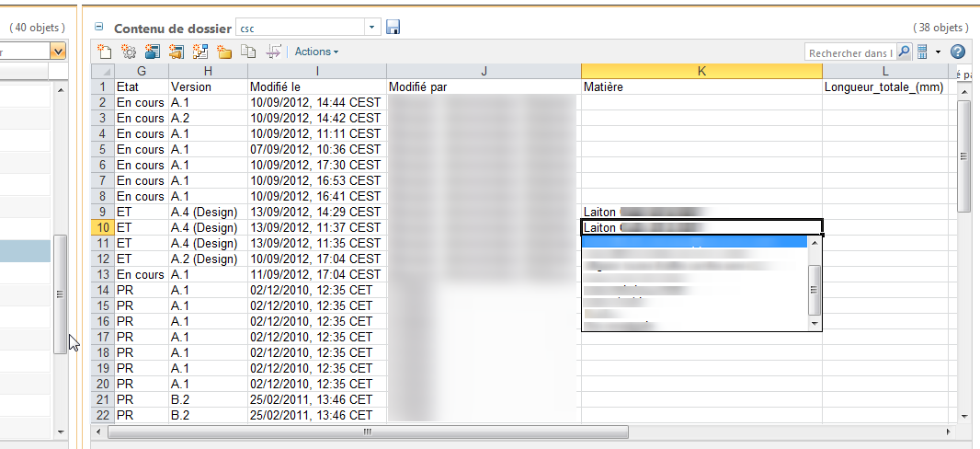Select row header 2

pyautogui.click(x=103, y=102)
